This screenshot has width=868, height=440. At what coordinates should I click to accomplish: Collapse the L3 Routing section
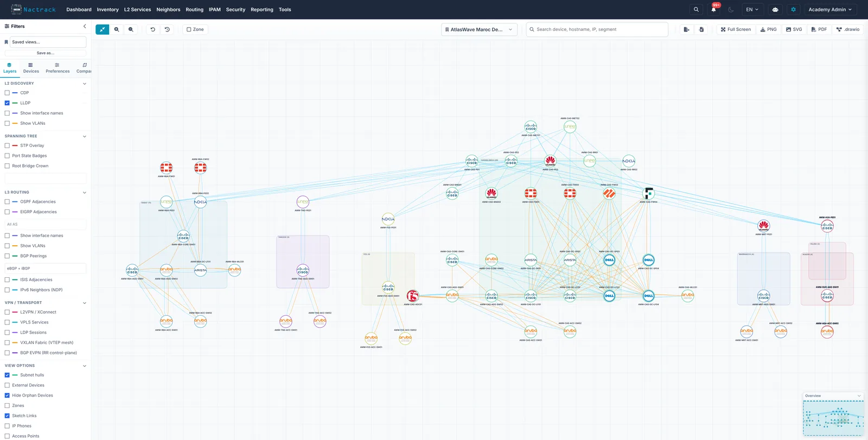85,193
